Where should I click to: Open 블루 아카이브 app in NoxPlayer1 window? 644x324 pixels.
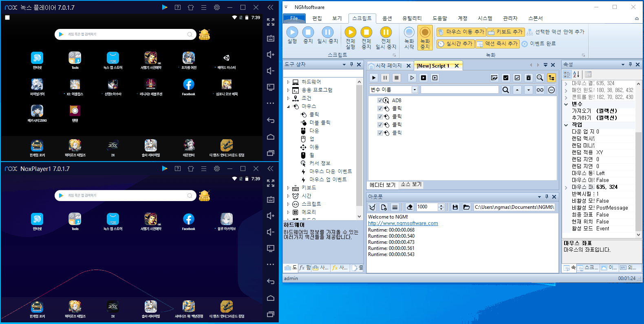(227, 222)
